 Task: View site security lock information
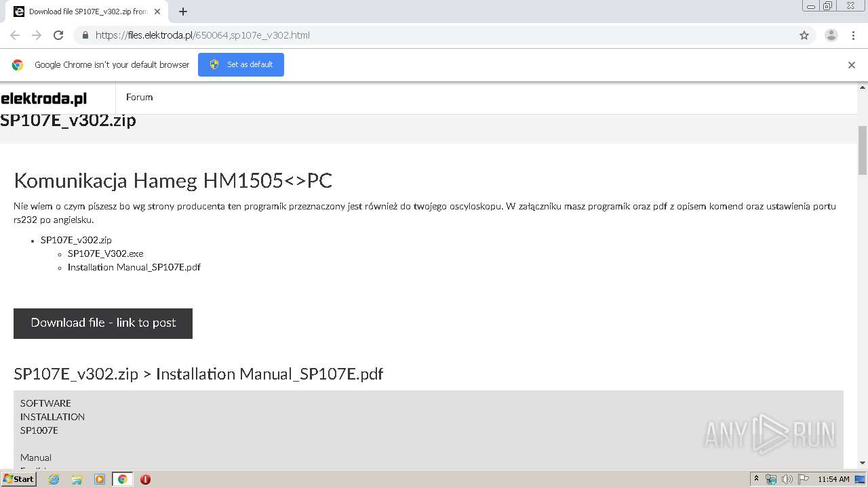tap(85, 35)
